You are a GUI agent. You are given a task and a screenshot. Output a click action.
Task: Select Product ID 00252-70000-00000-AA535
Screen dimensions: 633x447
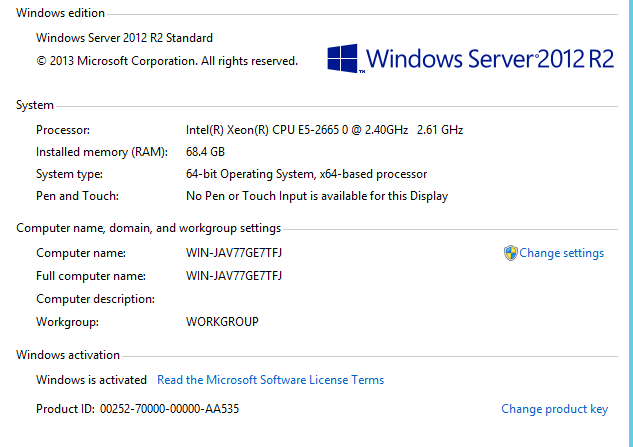click(137, 409)
